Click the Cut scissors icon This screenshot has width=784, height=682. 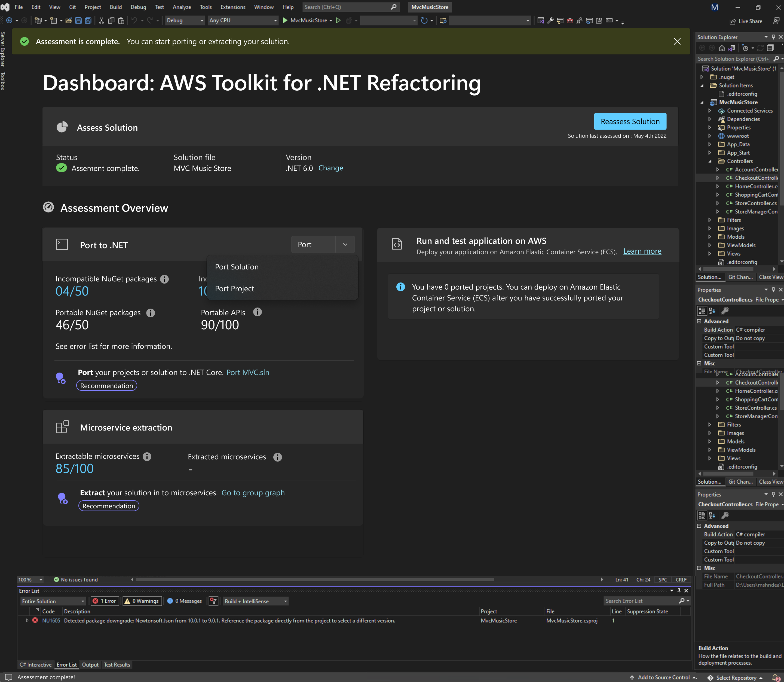[101, 21]
